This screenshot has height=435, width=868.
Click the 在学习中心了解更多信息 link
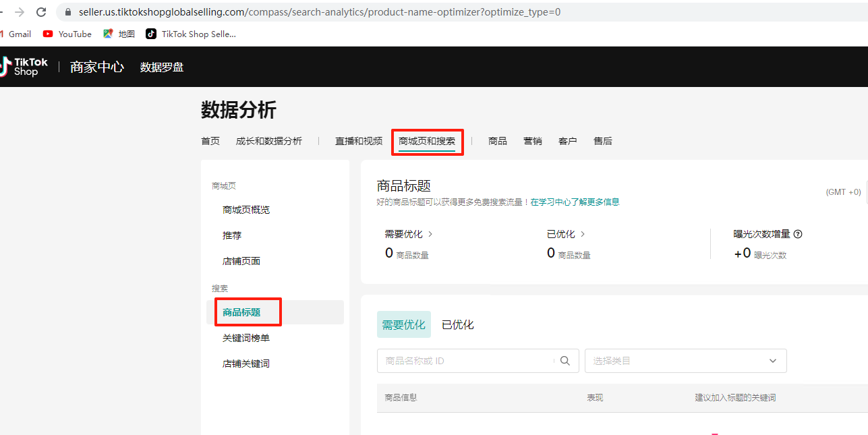(575, 202)
